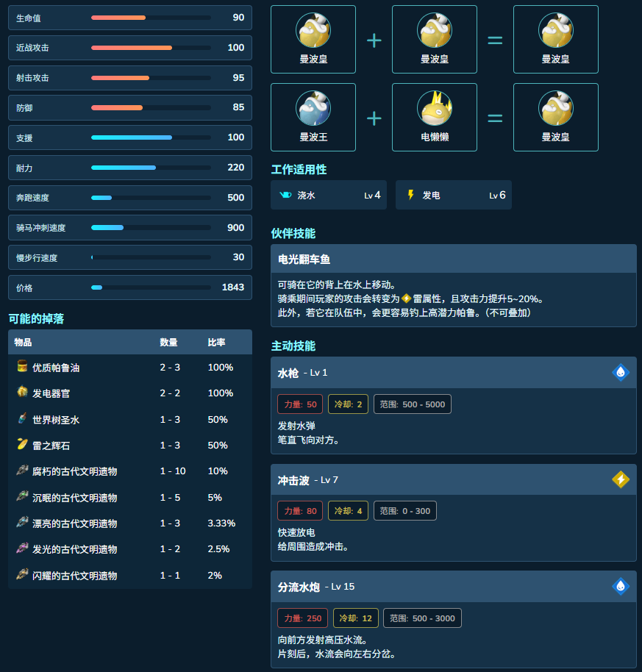Click the 分流水炮 skill header
This screenshot has height=672, width=642.
(x=454, y=586)
